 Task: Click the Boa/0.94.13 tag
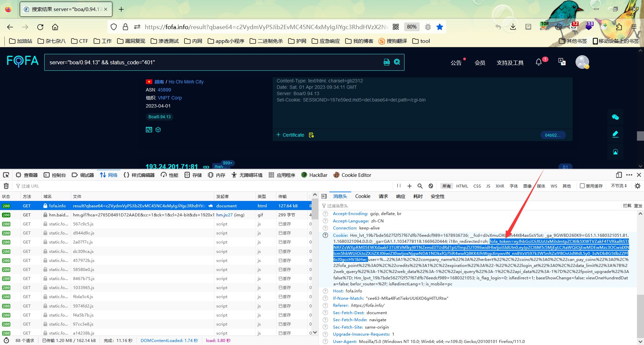tap(160, 117)
